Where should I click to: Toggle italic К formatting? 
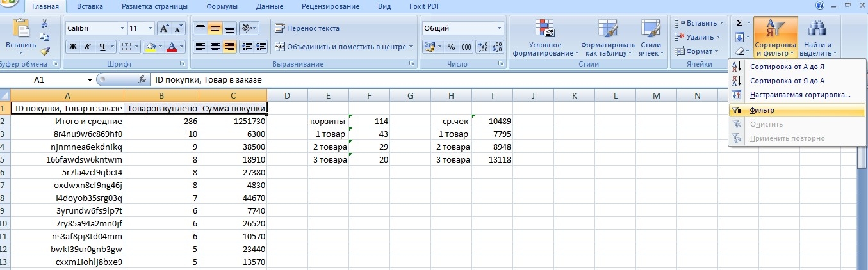click(86, 47)
